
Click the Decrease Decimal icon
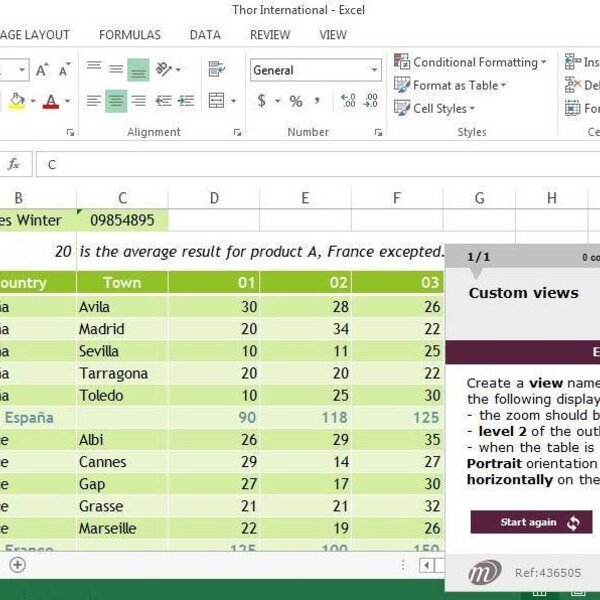tap(371, 101)
